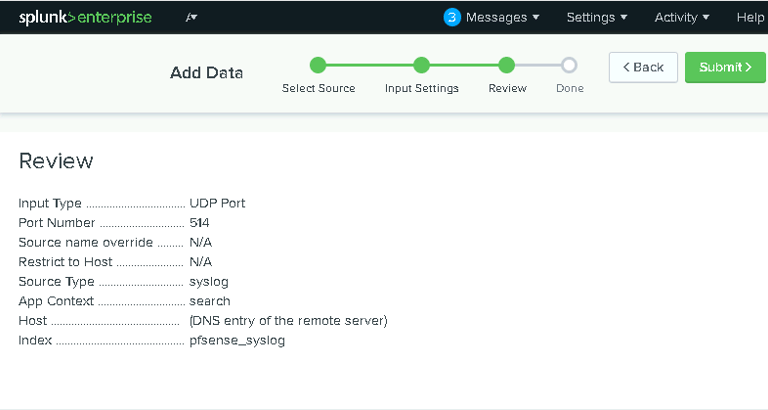Open the Messages menu label
The image size is (768, 410).
click(496, 18)
